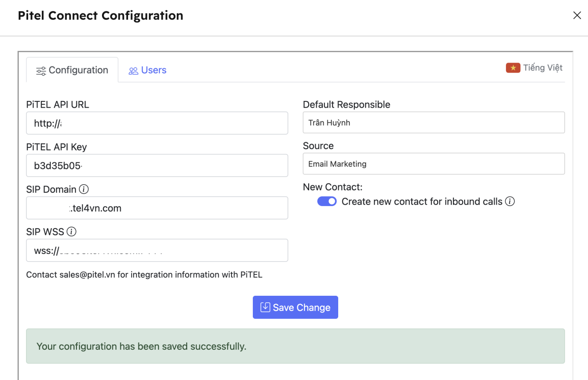
Task: Click the Source label
Action: (x=318, y=146)
